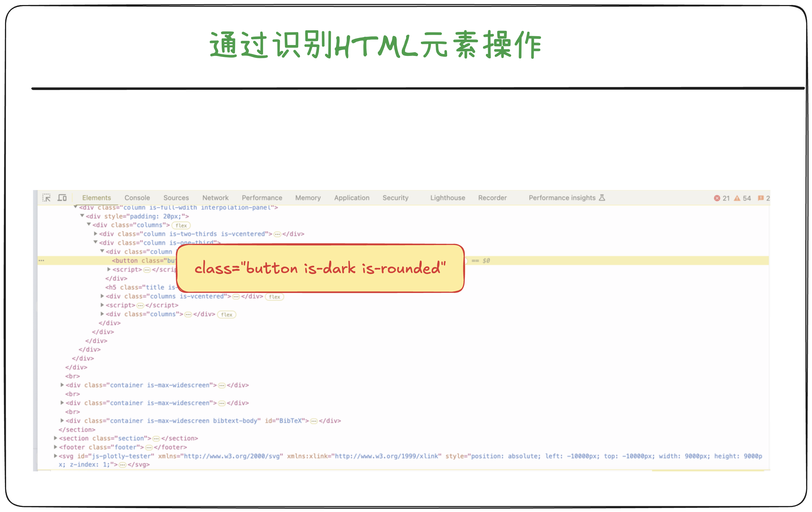Toggle flex badge on columns is-vcentered row
Viewport: 812px width, 512px height.
point(274,297)
